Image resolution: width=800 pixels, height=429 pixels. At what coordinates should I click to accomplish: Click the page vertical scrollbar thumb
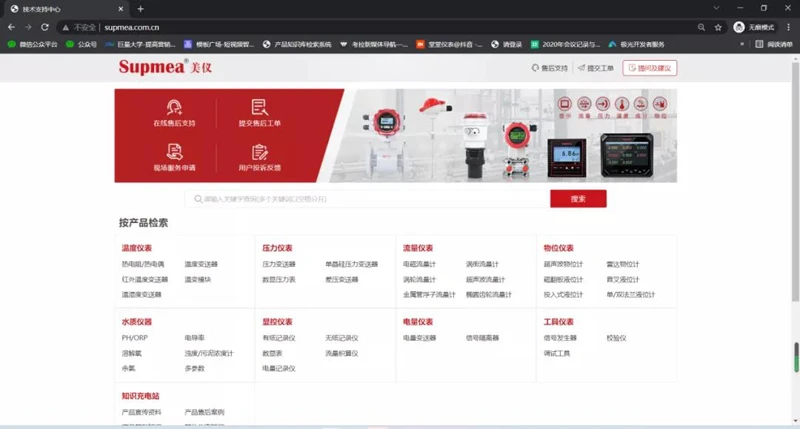tap(796, 355)
